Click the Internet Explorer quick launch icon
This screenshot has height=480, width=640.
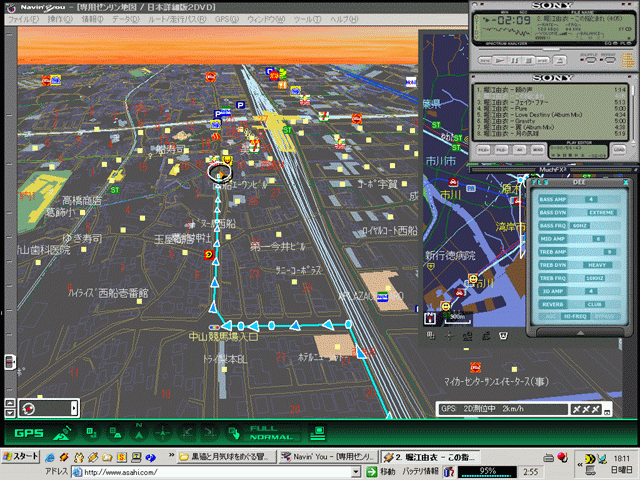[50, 458]
